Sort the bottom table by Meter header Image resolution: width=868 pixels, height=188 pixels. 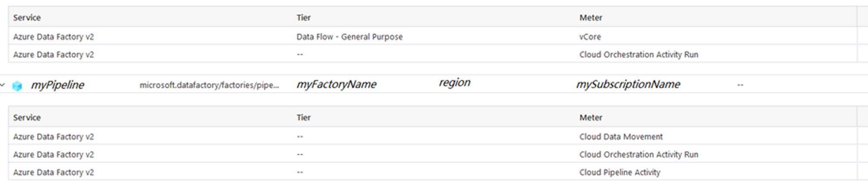(591, 118)
